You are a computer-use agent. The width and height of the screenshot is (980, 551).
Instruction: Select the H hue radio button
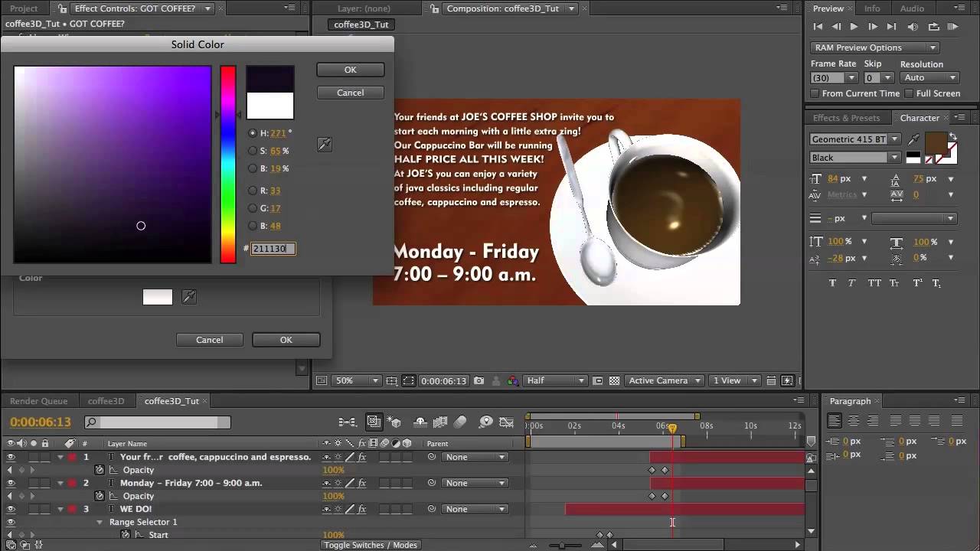click(253, 133)
